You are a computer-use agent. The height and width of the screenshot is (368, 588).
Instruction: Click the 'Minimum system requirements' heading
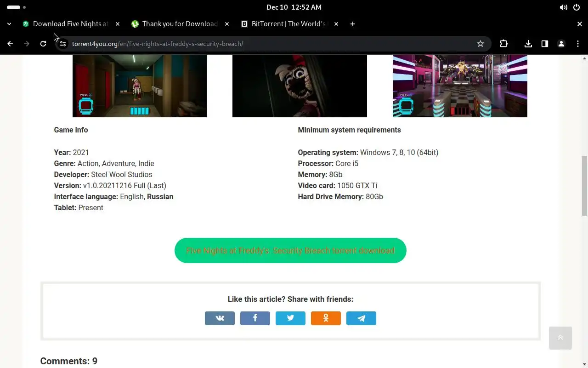349,130
